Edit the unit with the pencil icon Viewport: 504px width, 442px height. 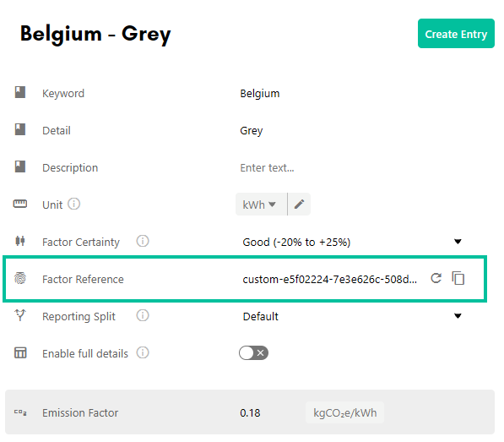click(x=299, y=205)
